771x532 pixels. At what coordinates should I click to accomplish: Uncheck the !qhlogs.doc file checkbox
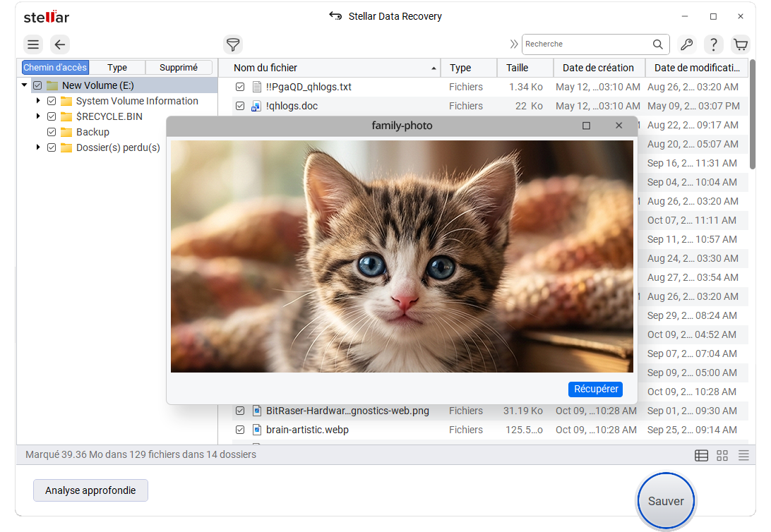[240, 106]
